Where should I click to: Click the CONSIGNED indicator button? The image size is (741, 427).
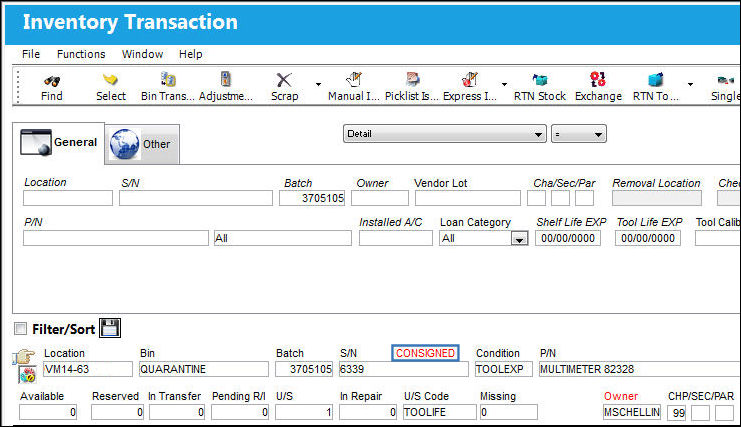[425, 353]
